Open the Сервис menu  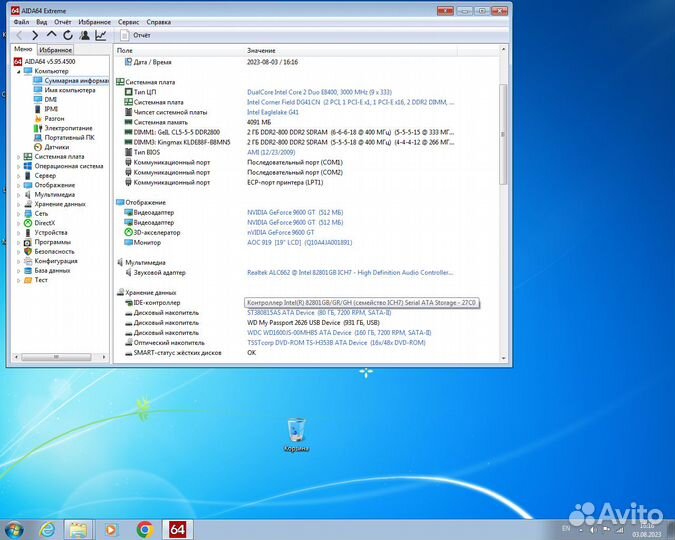[x=128, y=22]
